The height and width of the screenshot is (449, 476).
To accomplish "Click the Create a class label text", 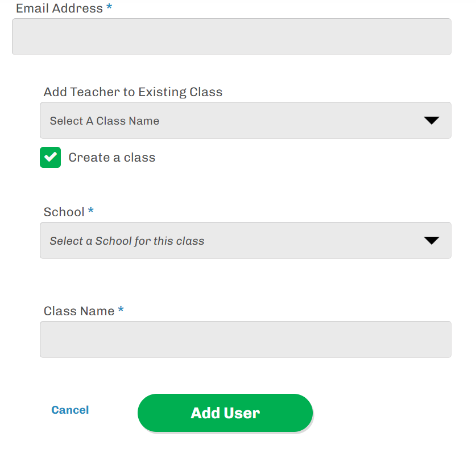I will [111, 158].
